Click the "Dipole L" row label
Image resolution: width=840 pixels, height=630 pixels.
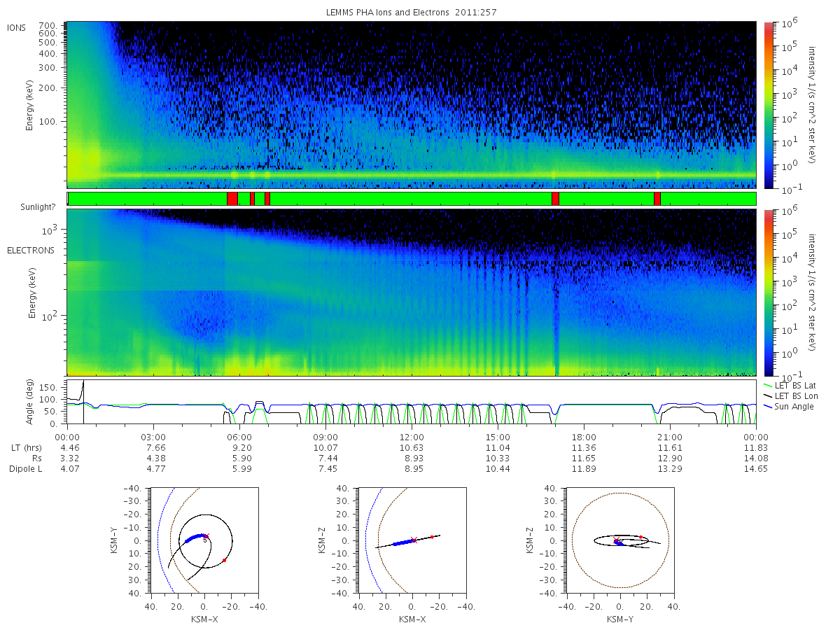tap(24, 469)
